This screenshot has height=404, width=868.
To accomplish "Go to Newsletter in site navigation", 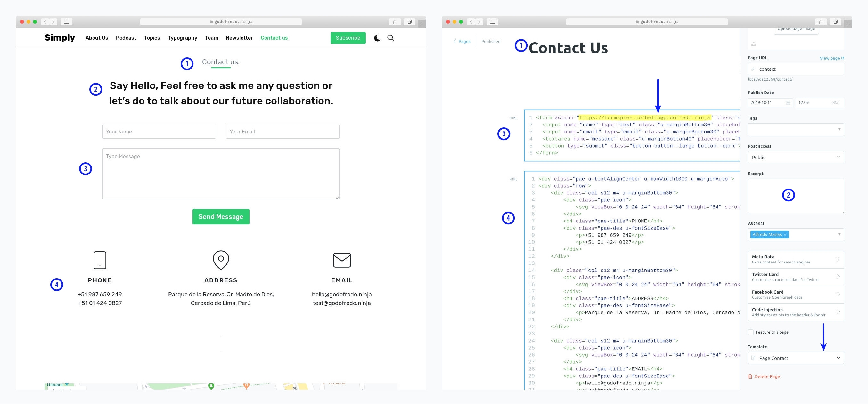I will tap(239, 38).
